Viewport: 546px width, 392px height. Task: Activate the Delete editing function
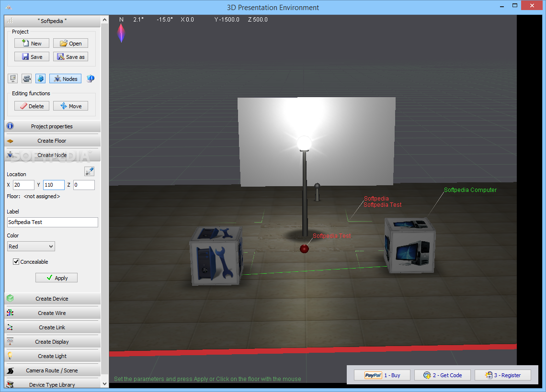[x=32, y=106]
